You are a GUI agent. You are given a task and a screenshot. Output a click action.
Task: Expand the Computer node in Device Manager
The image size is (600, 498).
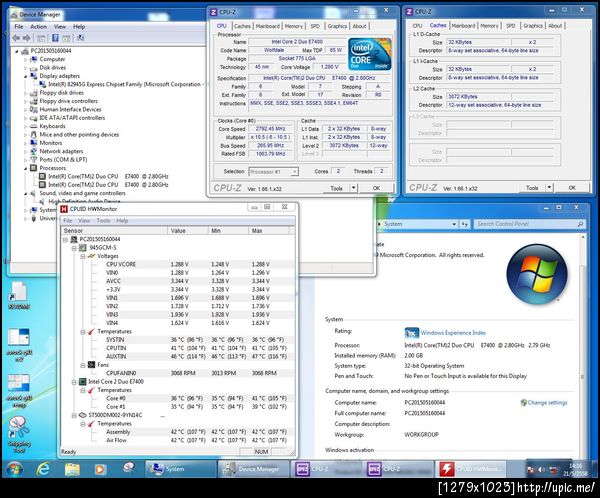[x=26, y=59]
